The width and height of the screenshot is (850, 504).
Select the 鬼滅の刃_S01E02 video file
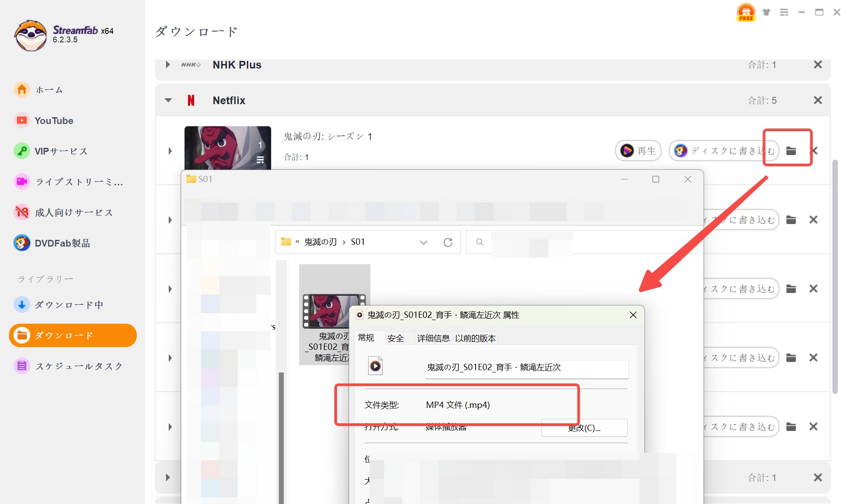[x=334, y=315]
